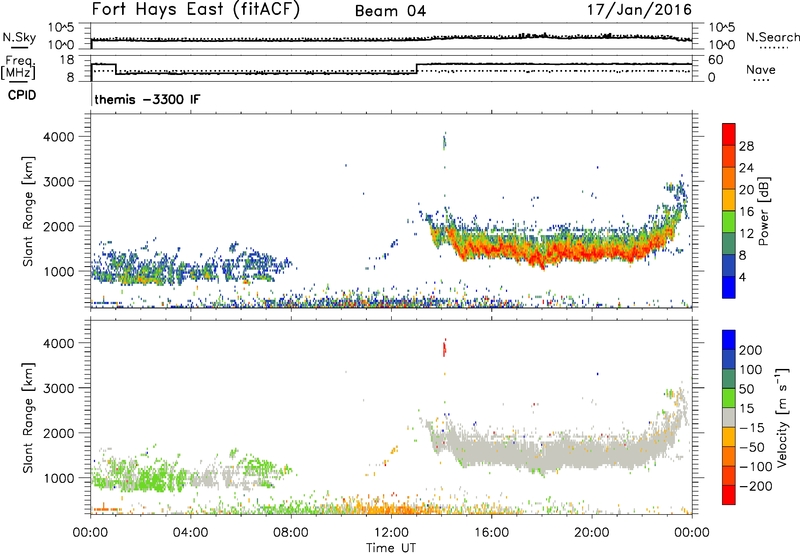Click the '08:00' time axis label
Screen dimensions: 800x554
point(291,533)
